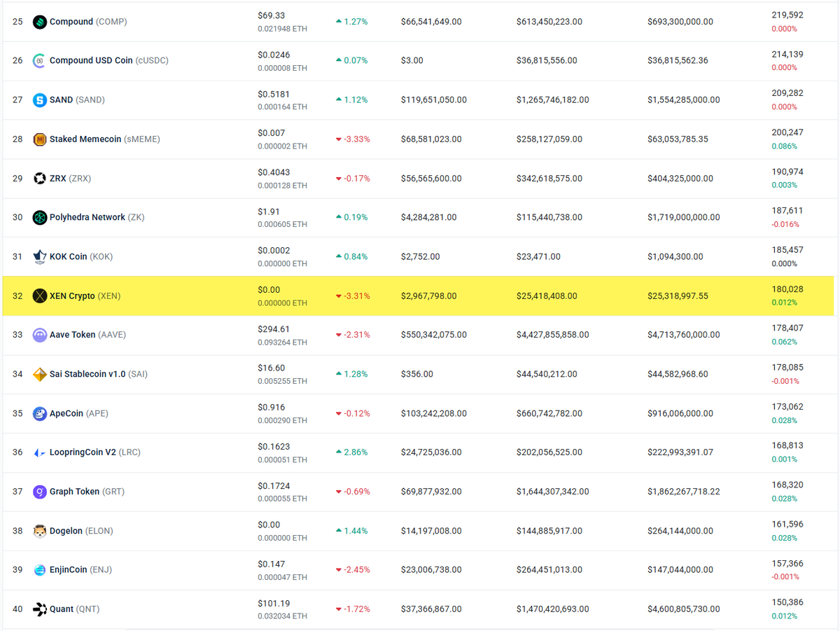Select the $2,752.00 KOK Coin volume

pos(421,256)
